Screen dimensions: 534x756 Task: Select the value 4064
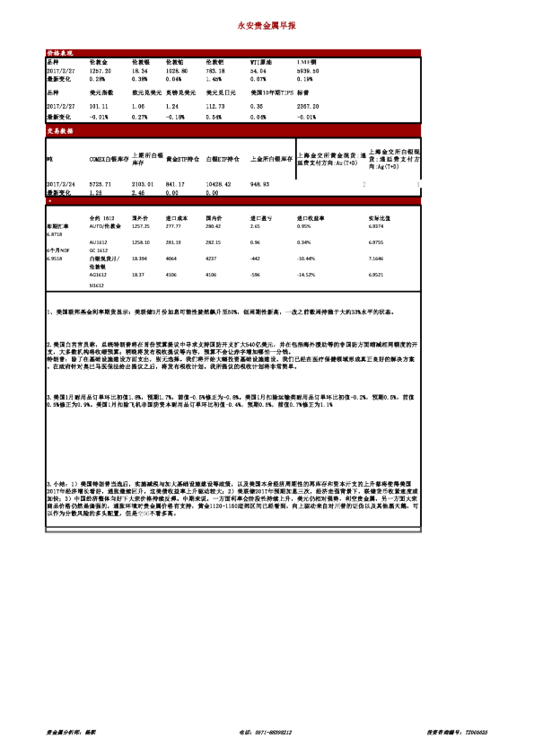click(171, 259)
